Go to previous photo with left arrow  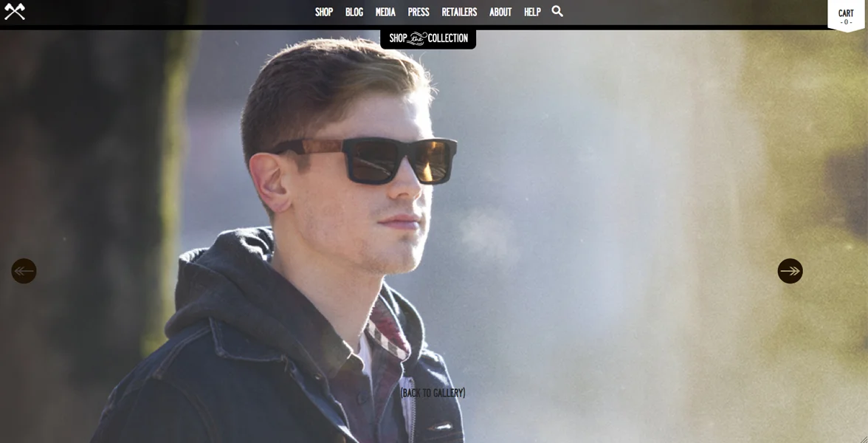(x=24, y=271)
